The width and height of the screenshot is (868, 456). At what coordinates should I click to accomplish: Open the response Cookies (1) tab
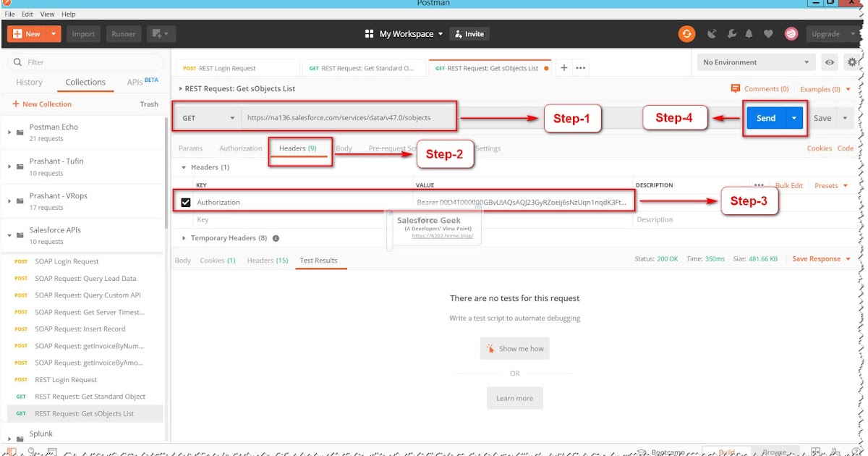(218, 260)
